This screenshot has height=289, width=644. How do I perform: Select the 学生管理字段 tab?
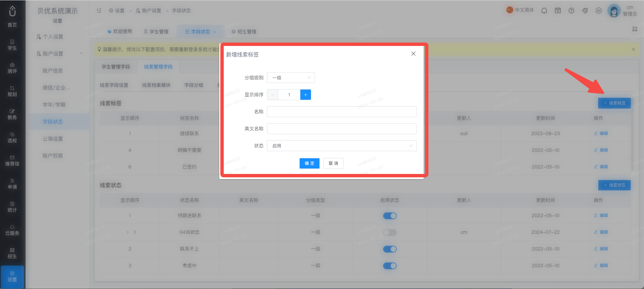point(116,67)
